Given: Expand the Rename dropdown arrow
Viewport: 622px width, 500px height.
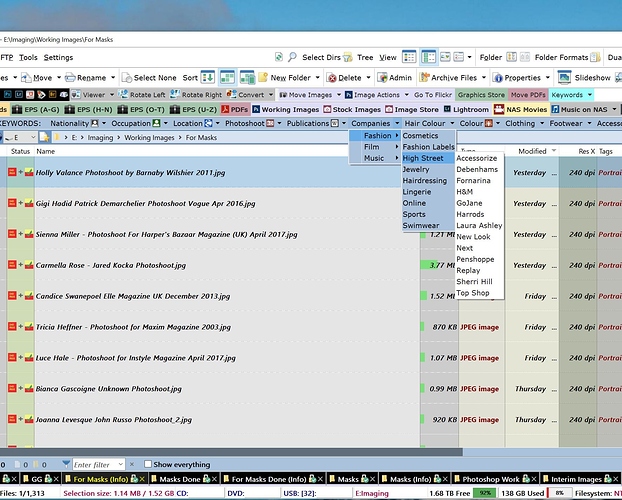Looking at the screenshot, I should [113, 77].
